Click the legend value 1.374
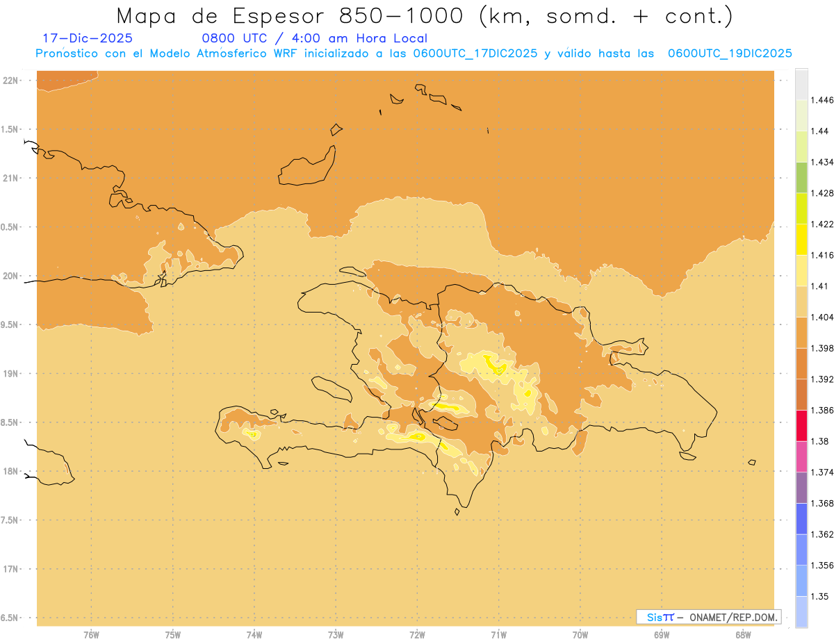Screen dimensions: 834x644 click(x=821, y=472)
